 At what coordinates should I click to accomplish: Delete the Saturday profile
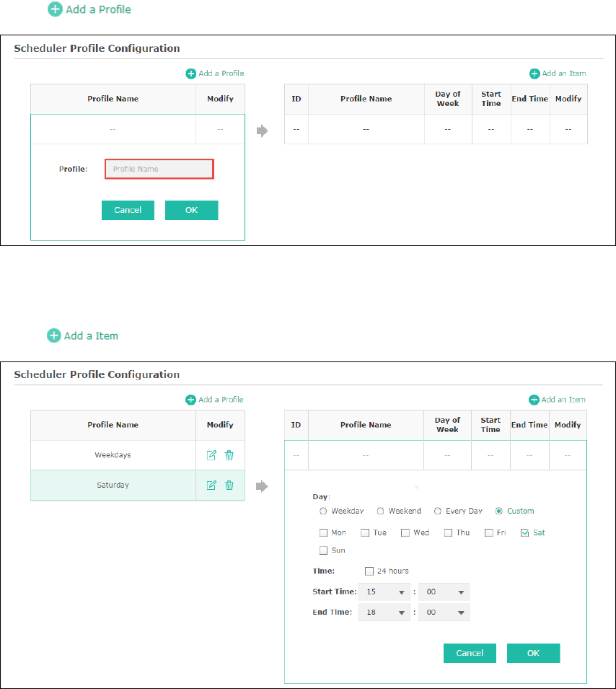(x=229, y=485)
